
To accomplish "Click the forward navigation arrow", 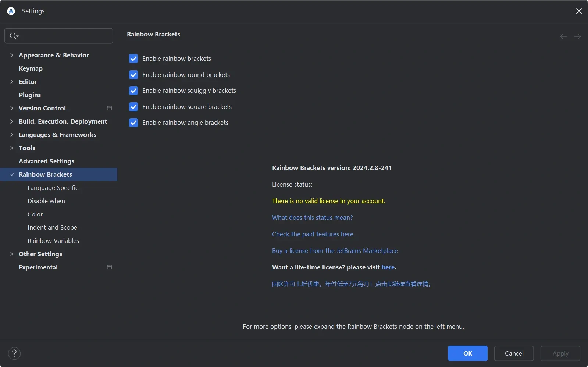I will point(577,36).
